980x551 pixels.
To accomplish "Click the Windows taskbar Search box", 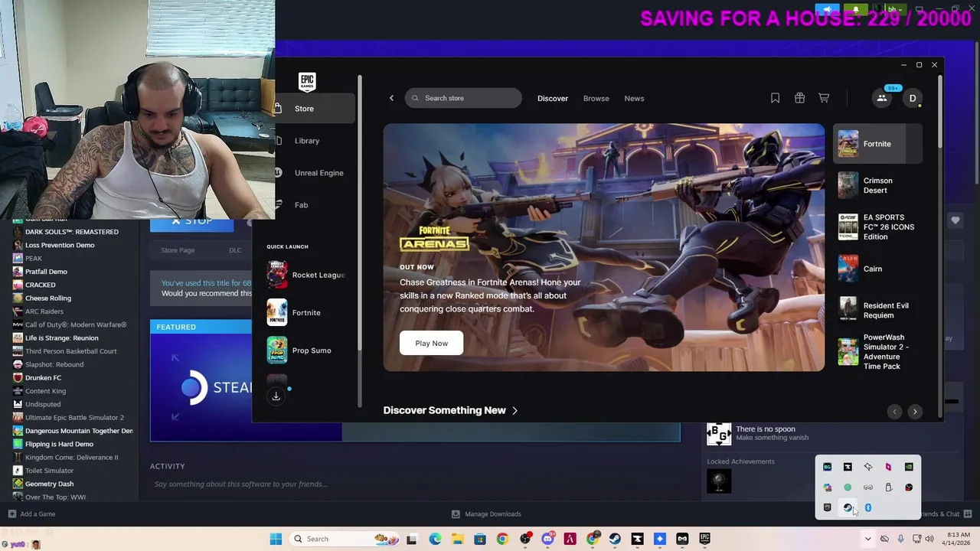I will pyautogui.click(x=343, y=539).
